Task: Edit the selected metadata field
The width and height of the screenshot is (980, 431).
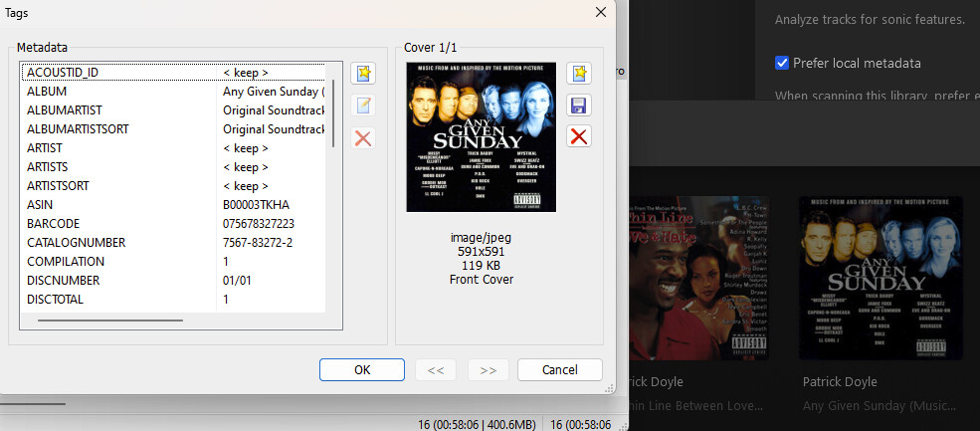Action: (363, 106)
